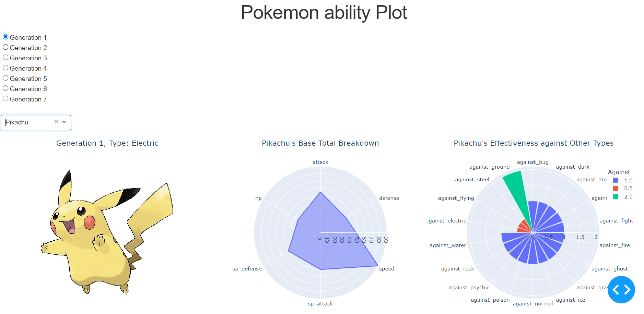Click the speed axis label on the radar chart
This screenshot has width=644, height=314.
coord(386,268)
